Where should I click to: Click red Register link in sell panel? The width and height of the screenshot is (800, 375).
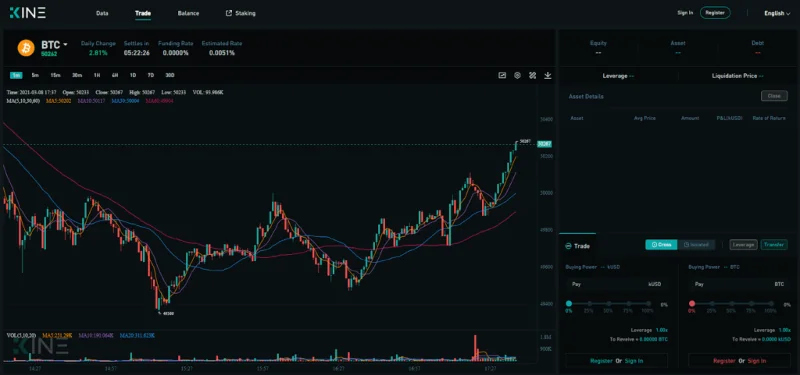click(724, 361)
